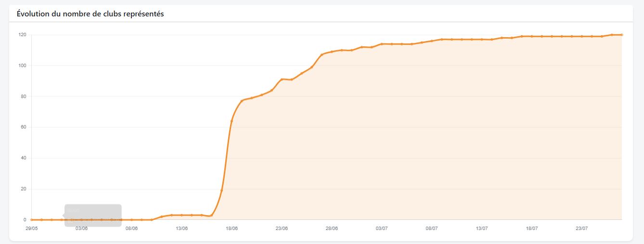This screenshot has height=244, width=644.
Task: Click the first data point at 29/05
Action: 32,220
